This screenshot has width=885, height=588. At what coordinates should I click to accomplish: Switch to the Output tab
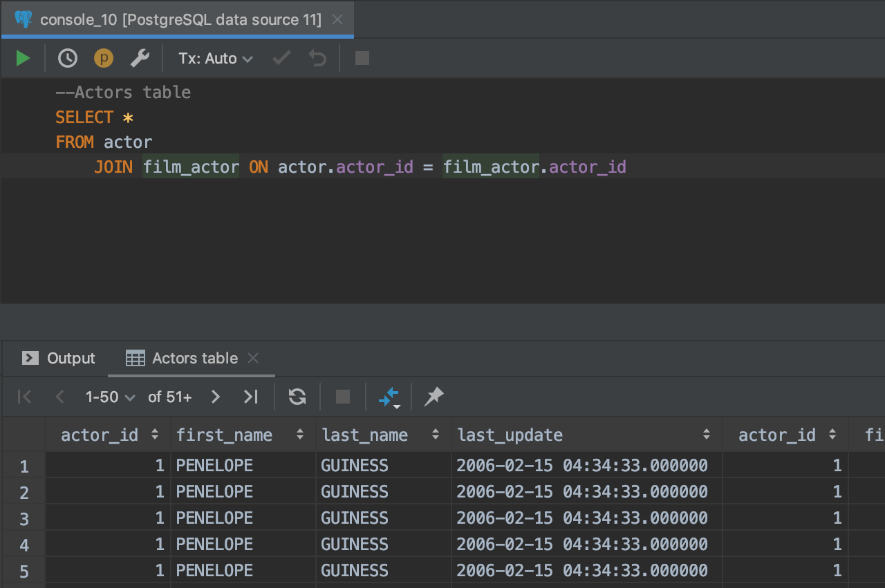tap(59, 358)
